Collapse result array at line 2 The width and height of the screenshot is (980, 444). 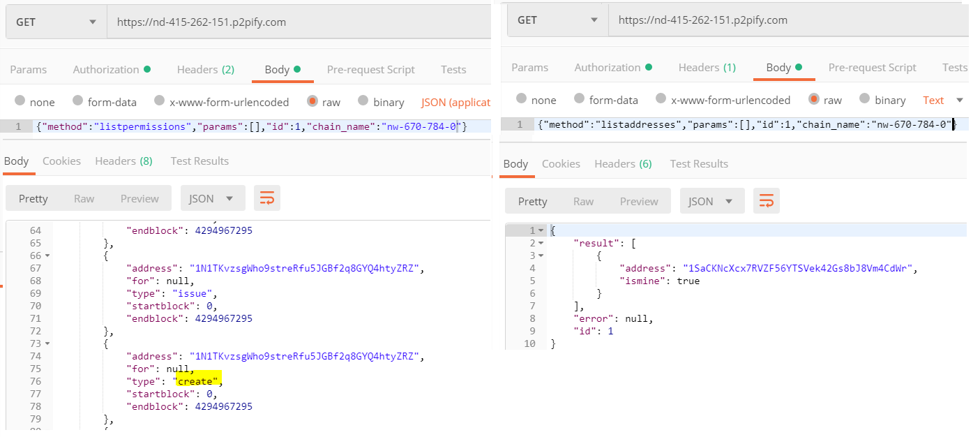coord(542,243)
